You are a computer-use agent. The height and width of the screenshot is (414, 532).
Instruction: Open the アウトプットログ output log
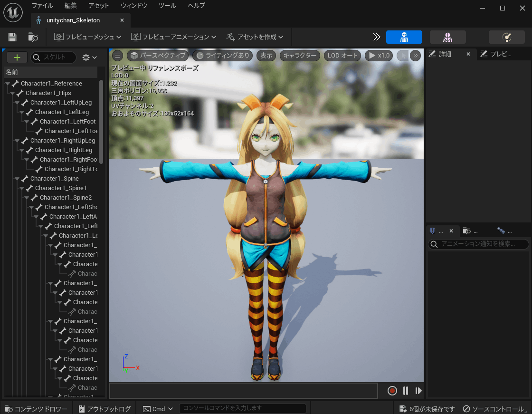[104, 409]
